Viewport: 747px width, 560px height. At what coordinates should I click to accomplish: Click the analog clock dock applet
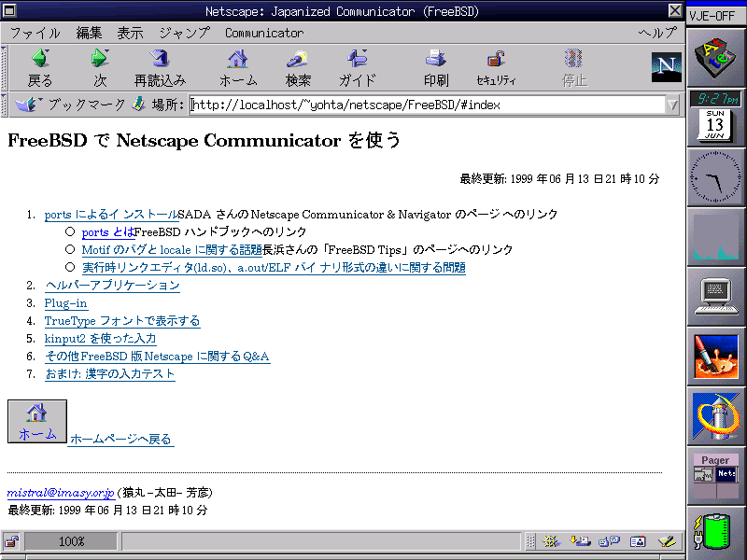point(715,177)
